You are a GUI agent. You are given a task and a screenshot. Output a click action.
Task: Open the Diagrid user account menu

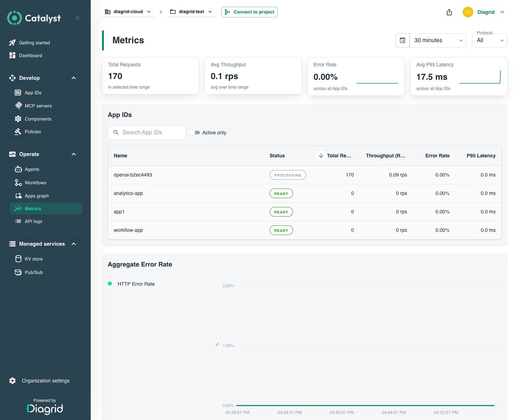(x=491, y=12)
